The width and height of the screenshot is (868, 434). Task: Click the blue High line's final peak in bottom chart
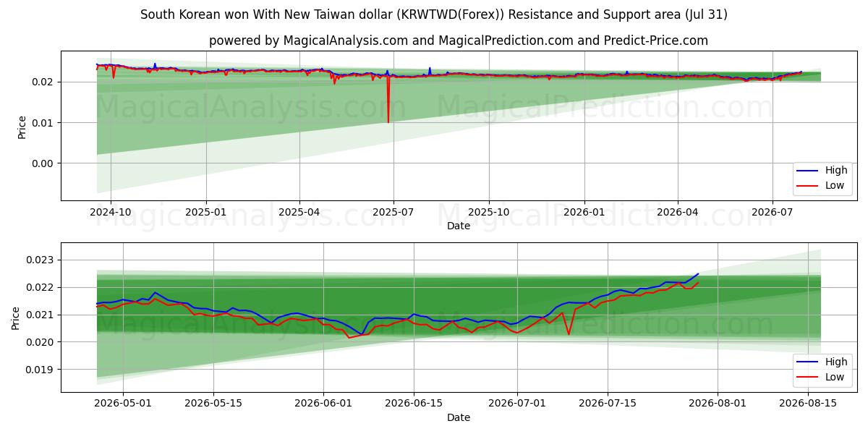698,274
